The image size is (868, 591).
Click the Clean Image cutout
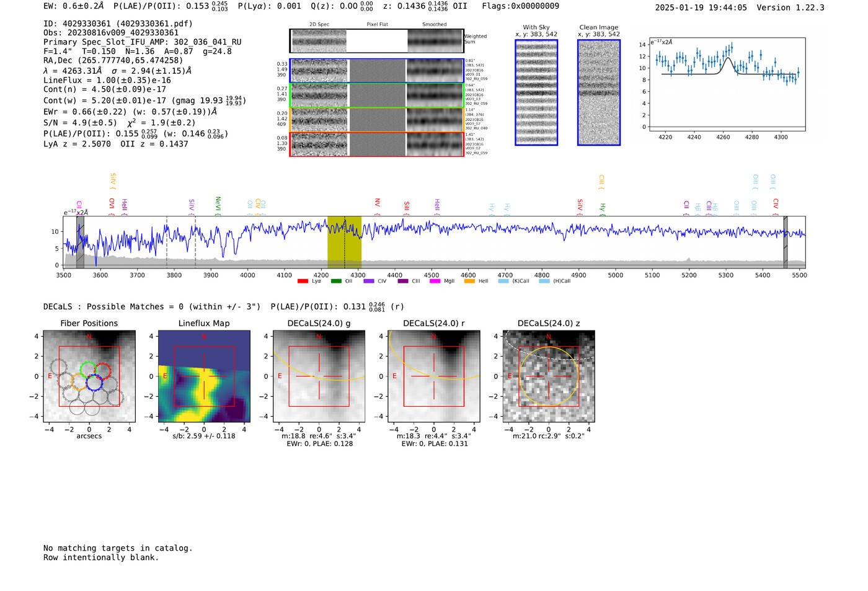(x=599, y=92)
